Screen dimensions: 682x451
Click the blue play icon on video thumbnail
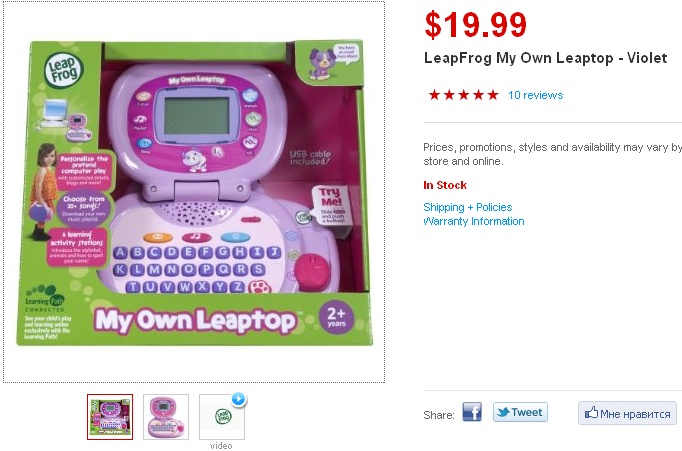(238, 398)
